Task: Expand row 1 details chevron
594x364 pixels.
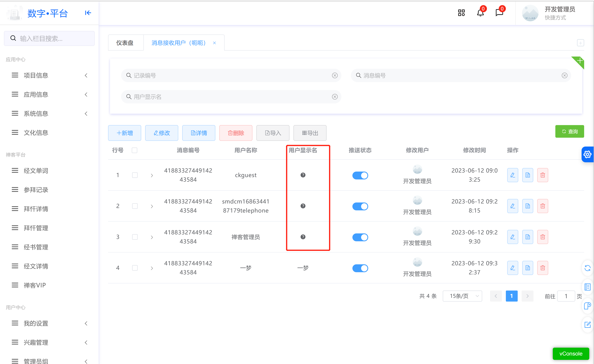Action: (x=152, y=175)
